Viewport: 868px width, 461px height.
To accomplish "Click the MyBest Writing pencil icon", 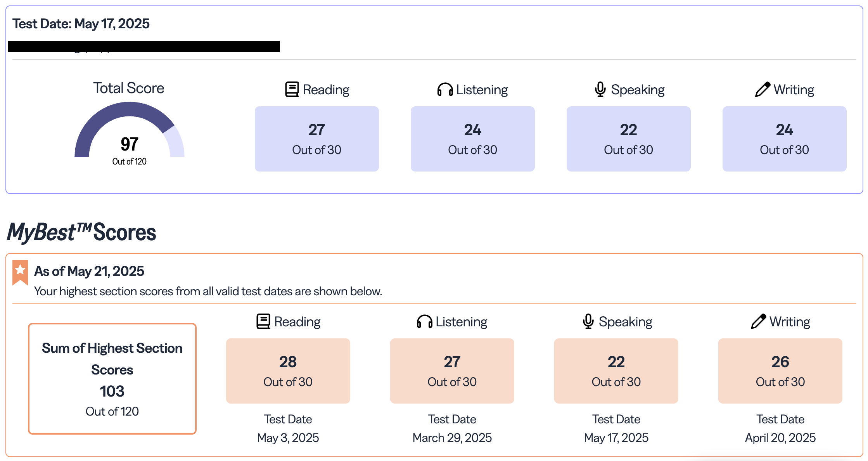I will [758, 321].
